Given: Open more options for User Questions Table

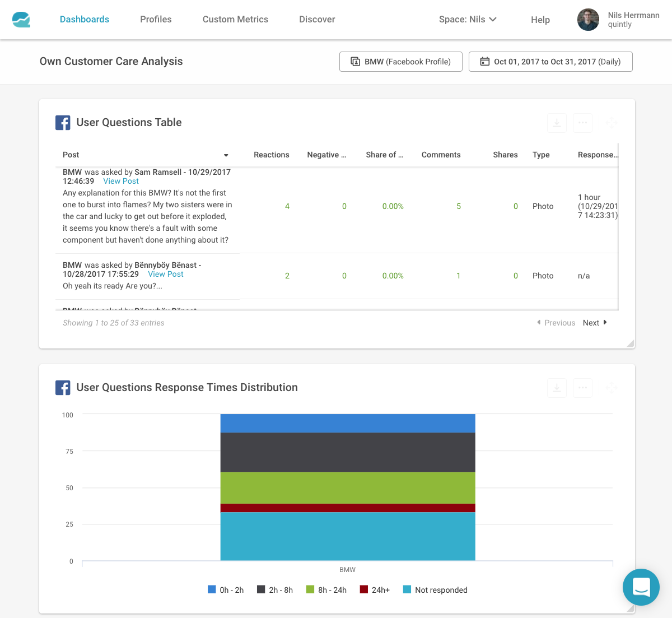Looking at the screenshot, I should pyautogui.click(x=582, y=123).
